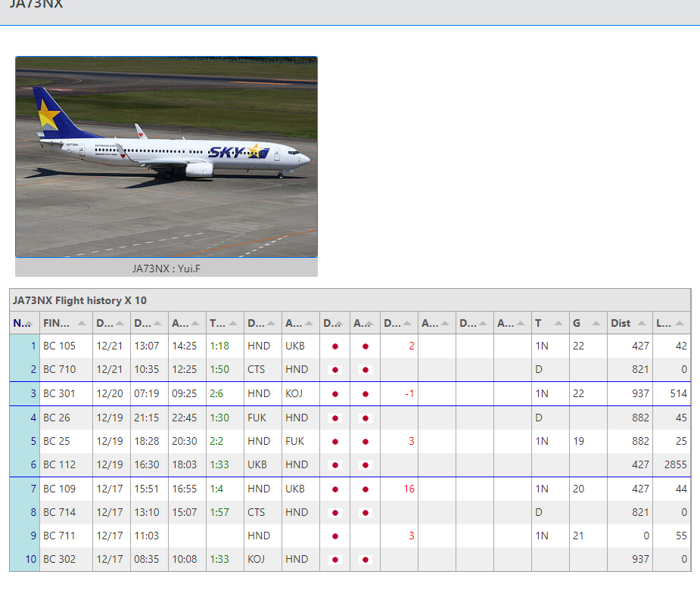Image resolution: width=700 pixels, height=590 pixels.
Task: Sort by the Dist column arrow
Action: coord(641,324)
